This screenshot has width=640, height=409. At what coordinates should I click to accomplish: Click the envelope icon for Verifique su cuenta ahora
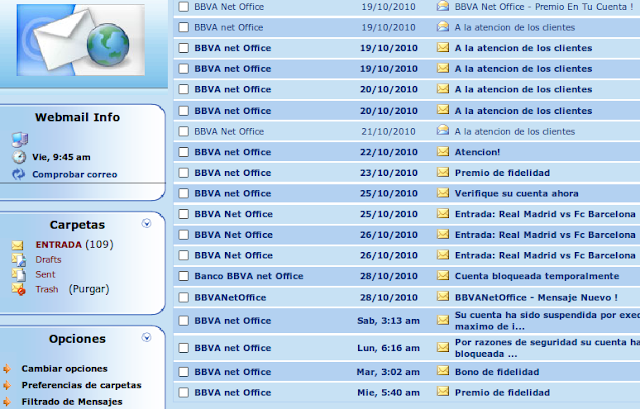pyautogui.click(x=443, y=193)
